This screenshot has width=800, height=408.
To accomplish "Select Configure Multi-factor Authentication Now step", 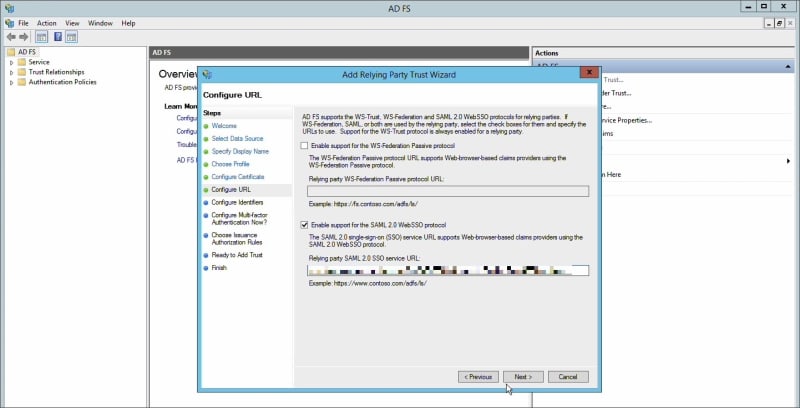I will pyautogui.click(x=239, y=219).
